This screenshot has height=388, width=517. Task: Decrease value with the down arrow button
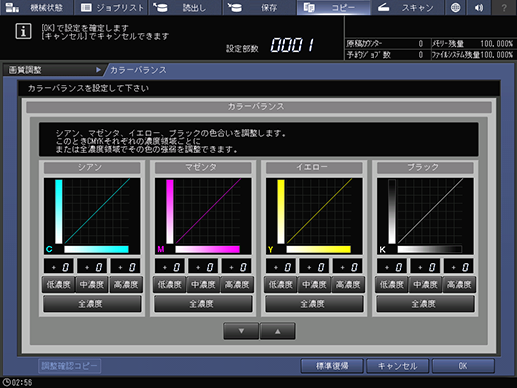(241, 331)
